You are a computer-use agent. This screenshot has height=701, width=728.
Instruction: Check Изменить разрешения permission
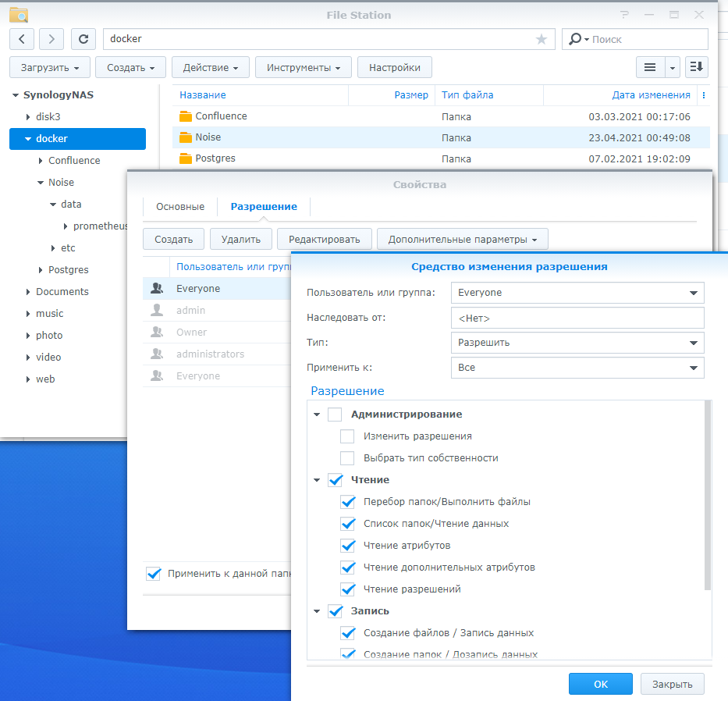tap(347, 436)
